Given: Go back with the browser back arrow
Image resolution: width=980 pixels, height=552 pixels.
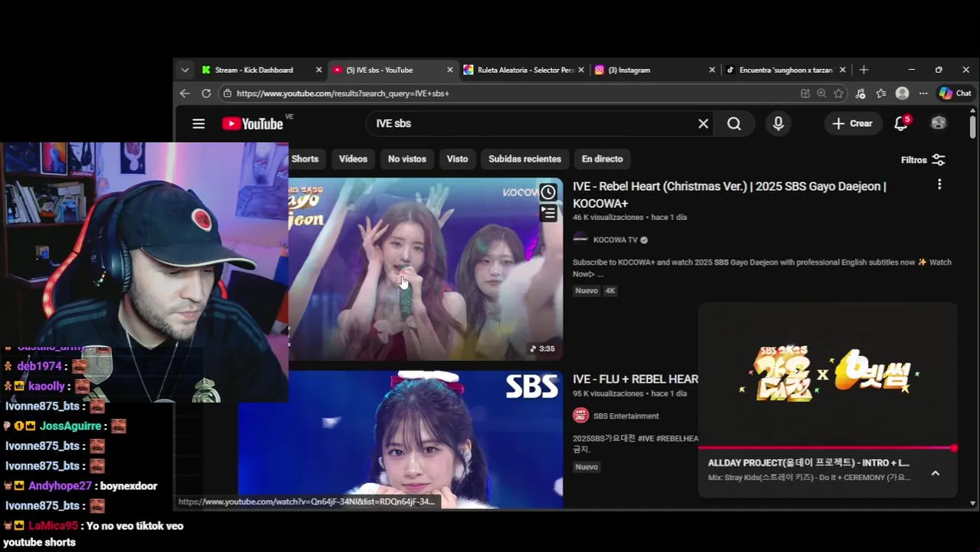Looking at the screenshot, I should coord(185,93).
